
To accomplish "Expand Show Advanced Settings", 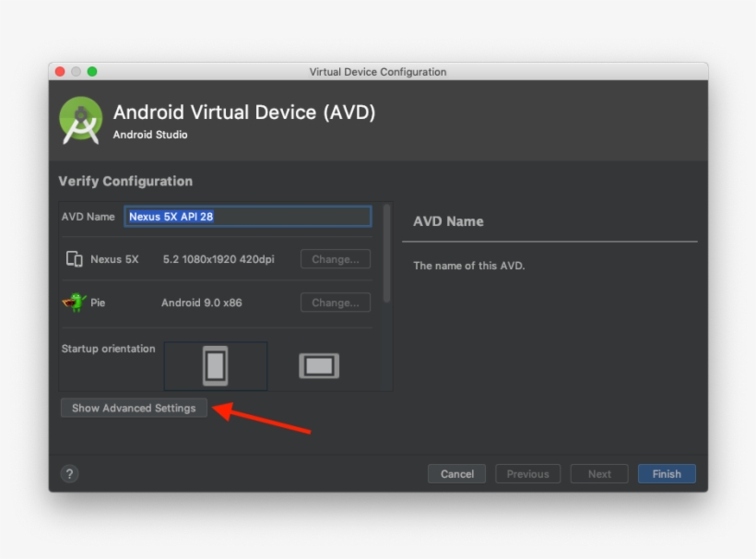I will tap(134, 408).
